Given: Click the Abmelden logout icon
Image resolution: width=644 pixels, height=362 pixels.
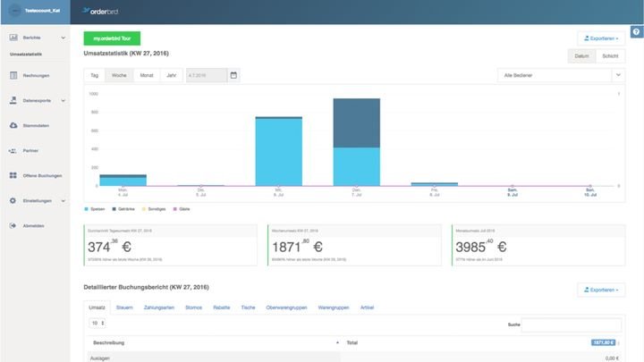Looking at the screenshot, I should 13,225.
